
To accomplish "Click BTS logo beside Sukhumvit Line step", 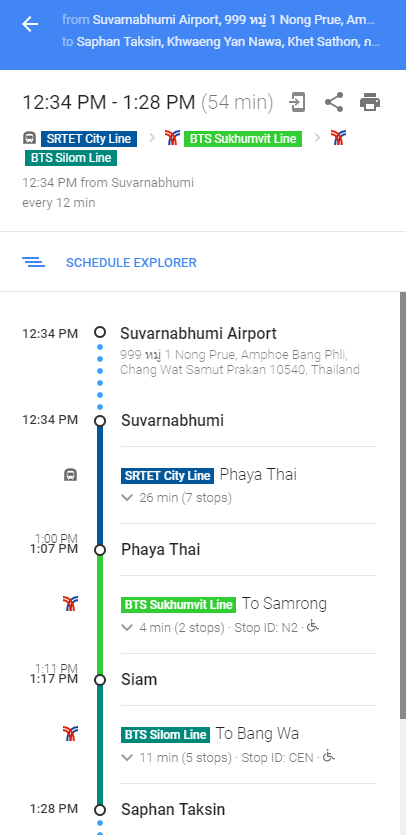I will pyautogui.click(x=70, y=603).
